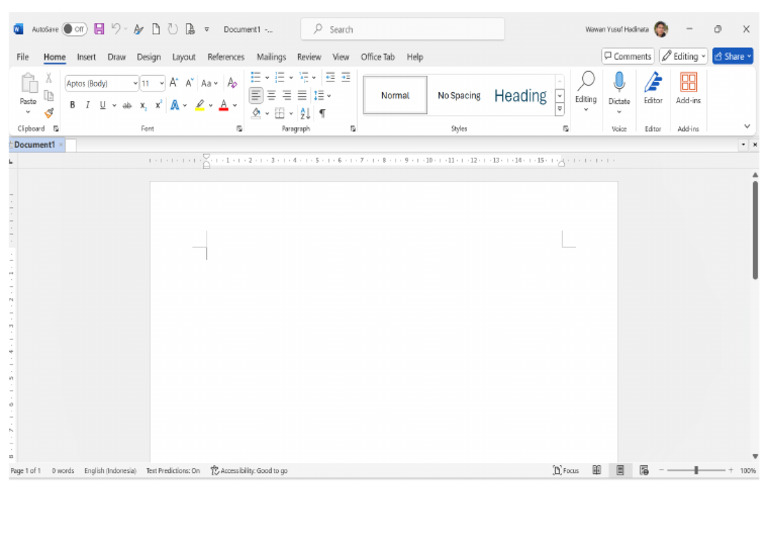The width and height of the screenshot is (768, 543).
Task: Click the Undo arrow icon
Action: click(116, 29)
